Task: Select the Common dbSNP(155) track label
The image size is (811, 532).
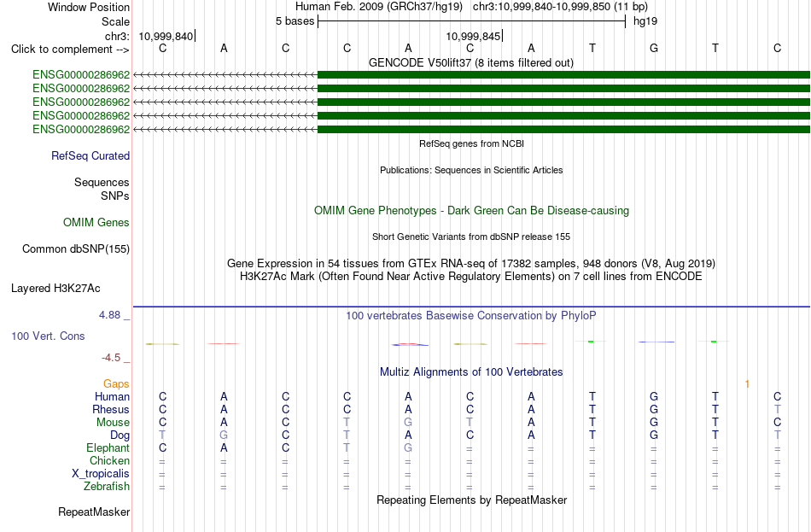Action: (x=76, y=249)
